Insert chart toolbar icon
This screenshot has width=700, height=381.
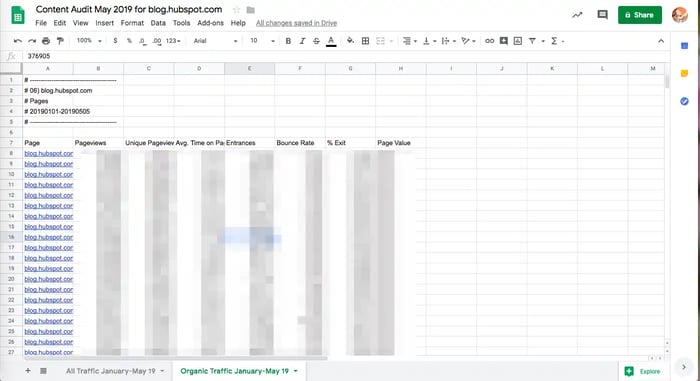click(518, 41)
